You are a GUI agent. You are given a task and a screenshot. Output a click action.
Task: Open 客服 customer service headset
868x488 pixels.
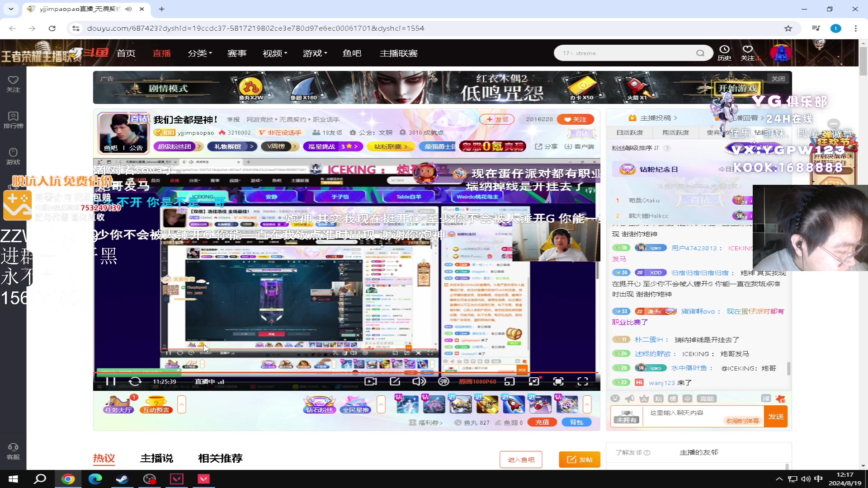[13, 451]
